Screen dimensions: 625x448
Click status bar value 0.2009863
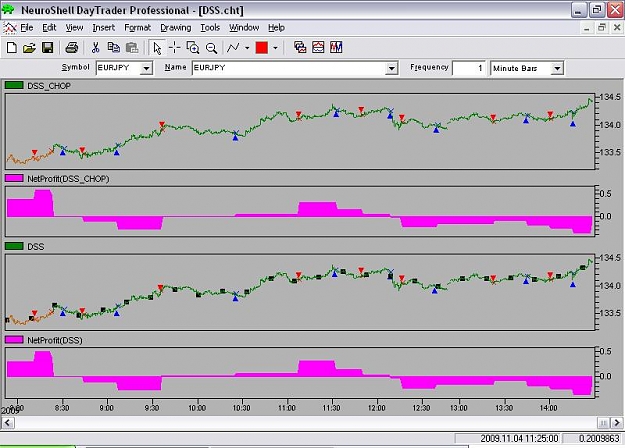(x=599, y=438)
